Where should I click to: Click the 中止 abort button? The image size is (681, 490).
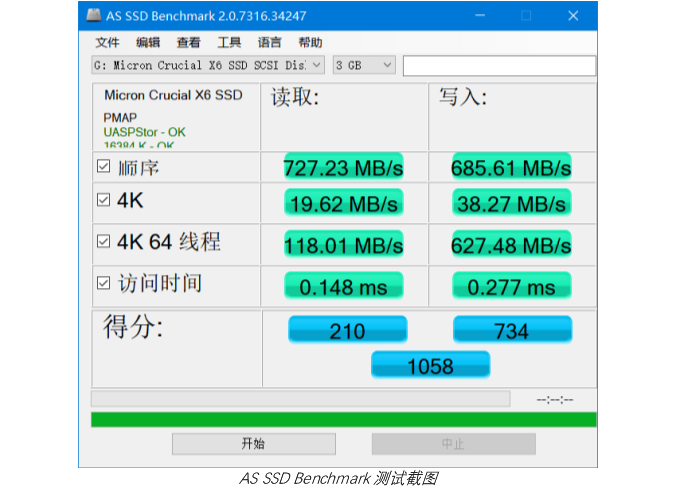click(x=453, y=444)
